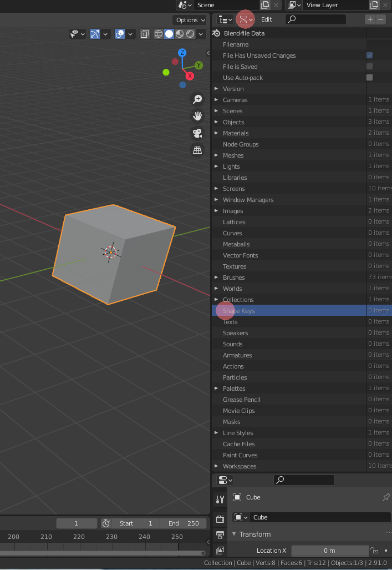The height and width of the screenshot is (570, 392).
Task: Open the viewport Options dropdown
Action: (x=190, y=20)
